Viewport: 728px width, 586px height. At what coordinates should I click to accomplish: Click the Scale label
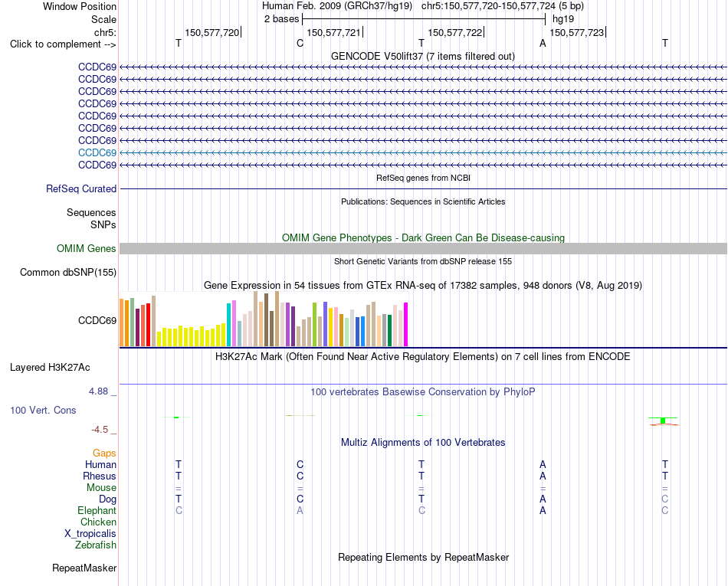coord(103,19)
